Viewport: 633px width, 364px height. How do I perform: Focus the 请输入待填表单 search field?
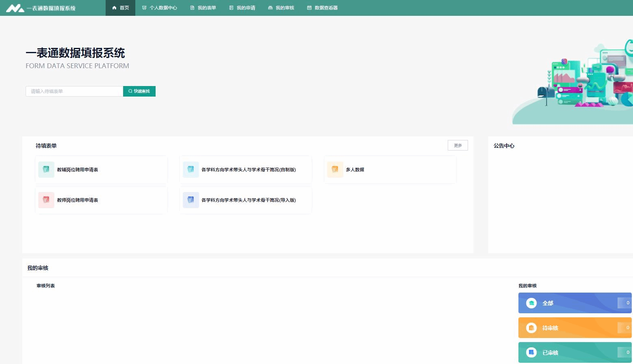click(74, 91)
